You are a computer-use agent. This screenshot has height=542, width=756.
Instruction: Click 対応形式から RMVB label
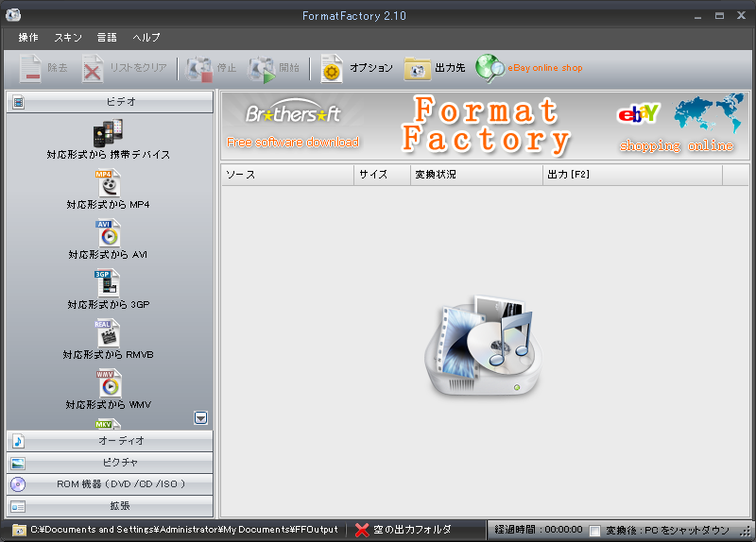(x=108, y=355)
